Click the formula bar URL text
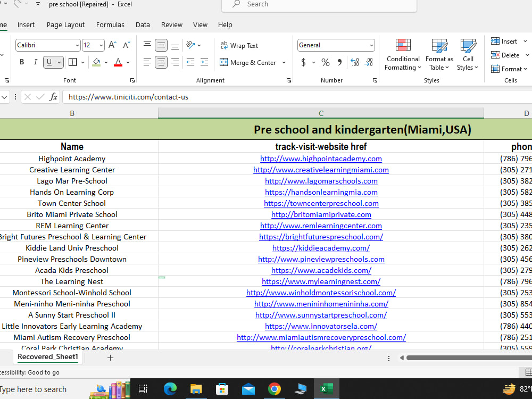 (x=128, y=97)
